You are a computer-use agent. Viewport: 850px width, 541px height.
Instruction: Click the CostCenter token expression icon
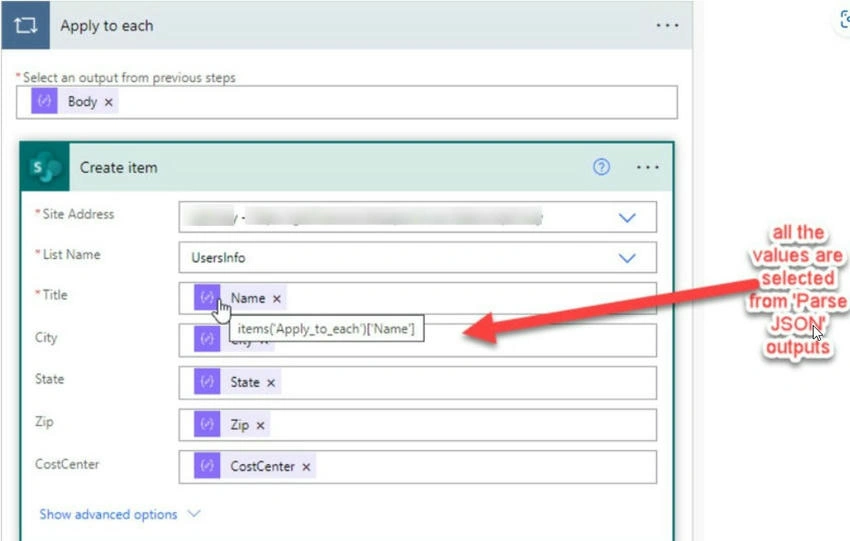tap(207, 465)
